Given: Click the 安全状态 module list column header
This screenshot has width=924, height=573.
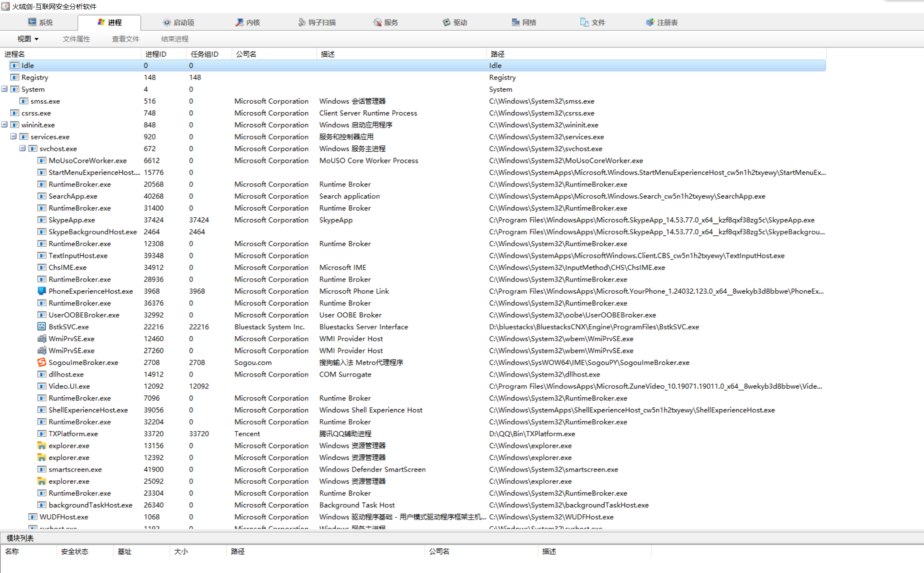Looking at the screenshot, I should coord(85,551).
